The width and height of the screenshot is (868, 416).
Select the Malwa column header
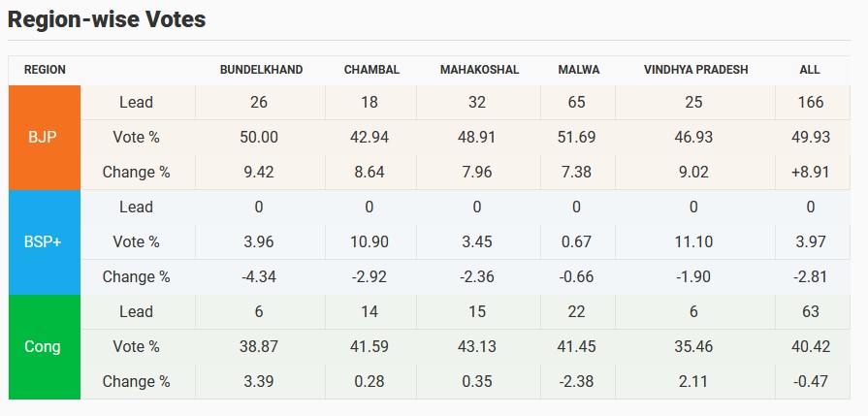pyautogui.click(x=579, y=70)
